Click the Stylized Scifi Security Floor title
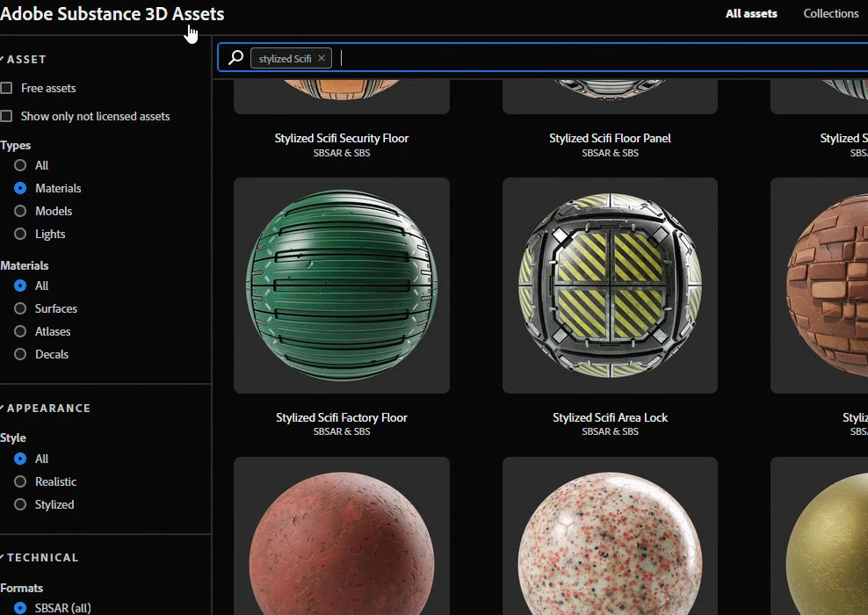Image resolution: width=868 pixels, height=615 pixels. pos(342,139)
